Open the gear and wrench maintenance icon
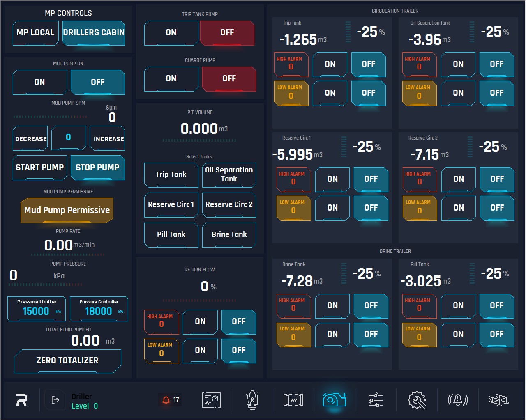Screen dimensions: 526x420 tap(417, 400)
